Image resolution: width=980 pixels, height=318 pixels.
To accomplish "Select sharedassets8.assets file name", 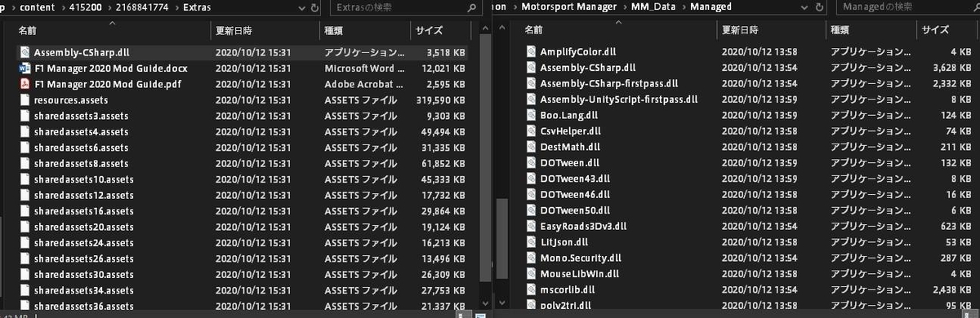I will click(81, 163).
